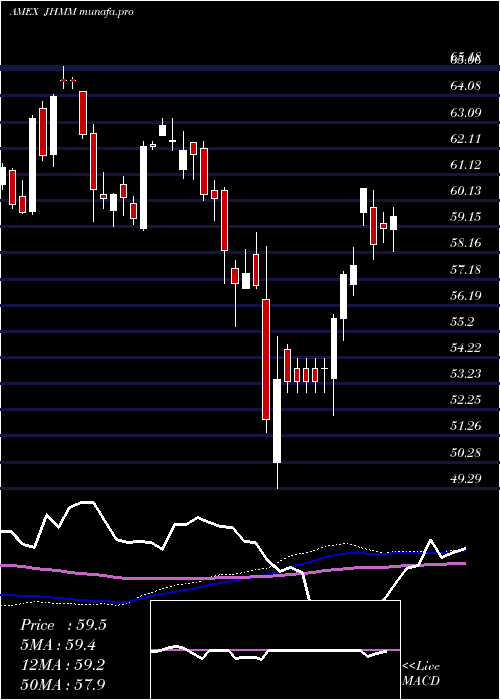
Task: Click the 50MA : 57.9 value
Action: click(63, 684)
